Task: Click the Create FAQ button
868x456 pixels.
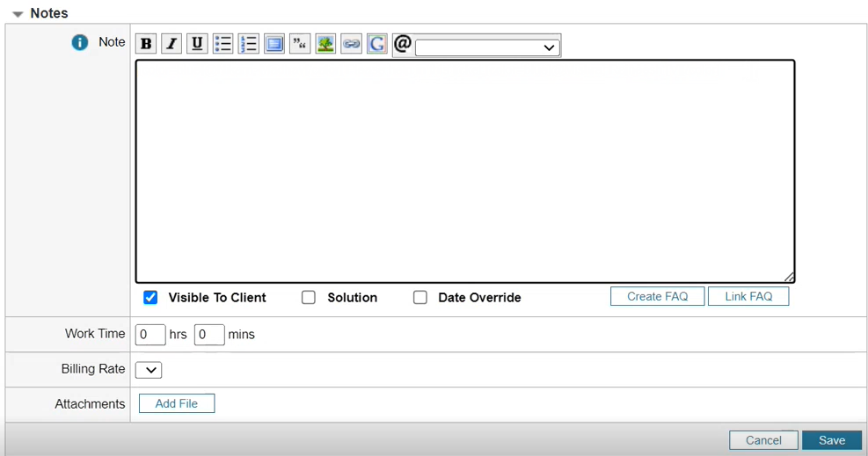Action: tap(657, 297)
